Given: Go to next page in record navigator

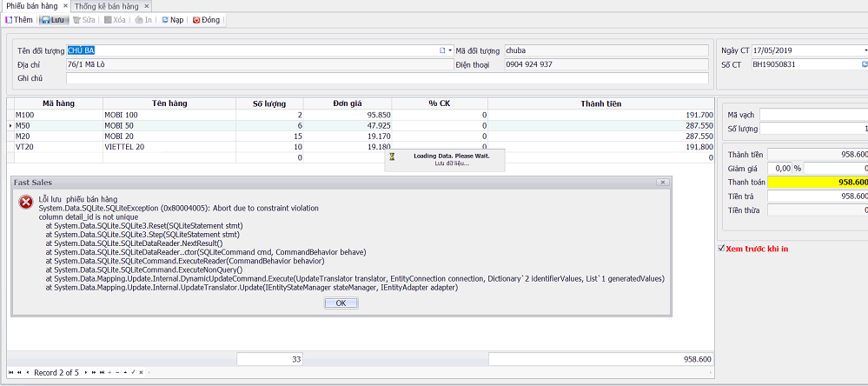Looking at the screenshot, I should (x=94, y=373).
